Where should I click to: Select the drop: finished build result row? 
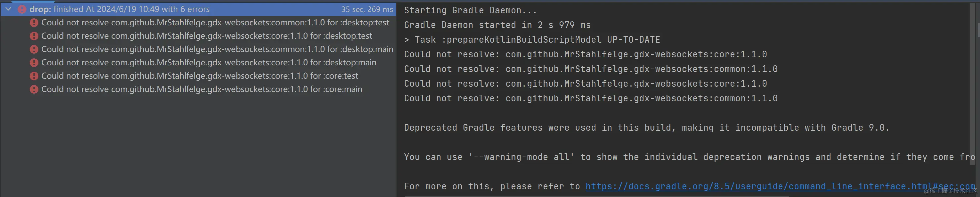[198, 9]
